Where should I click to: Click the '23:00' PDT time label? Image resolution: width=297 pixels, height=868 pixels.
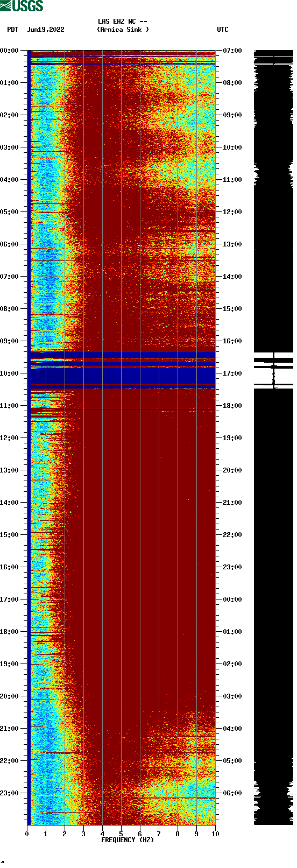(x=9, y=793)
